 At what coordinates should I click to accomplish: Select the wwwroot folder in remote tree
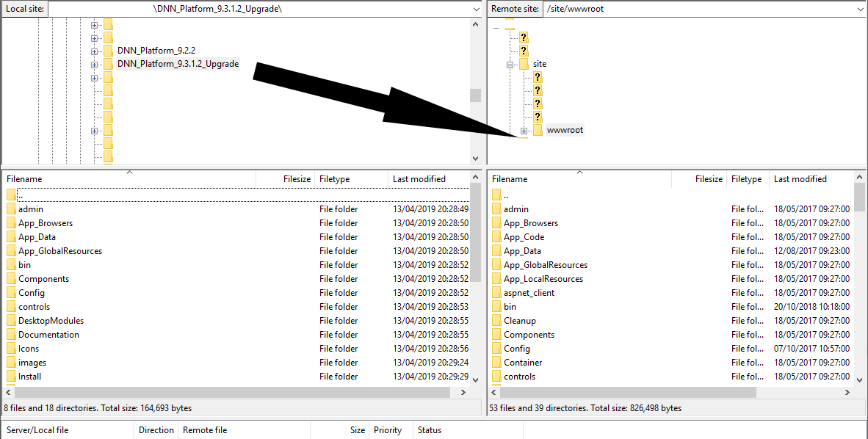click(x=565, y=130)
